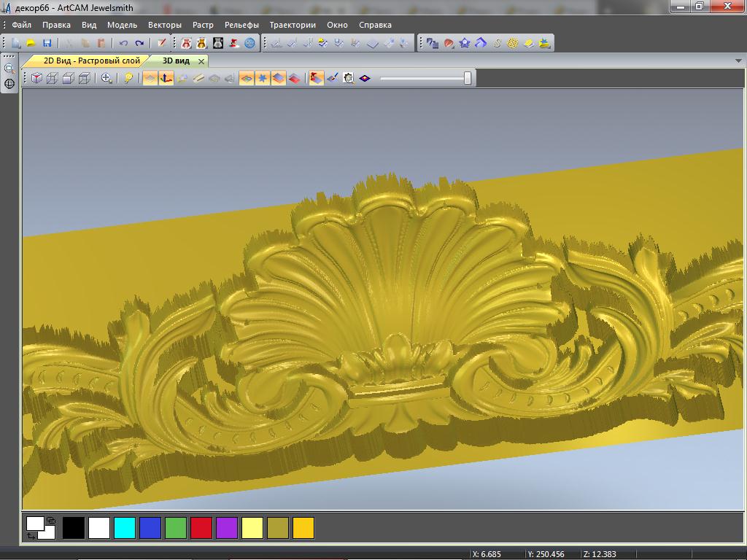Click the dark blue overlapping squares icon

click(x=433, y=43)
